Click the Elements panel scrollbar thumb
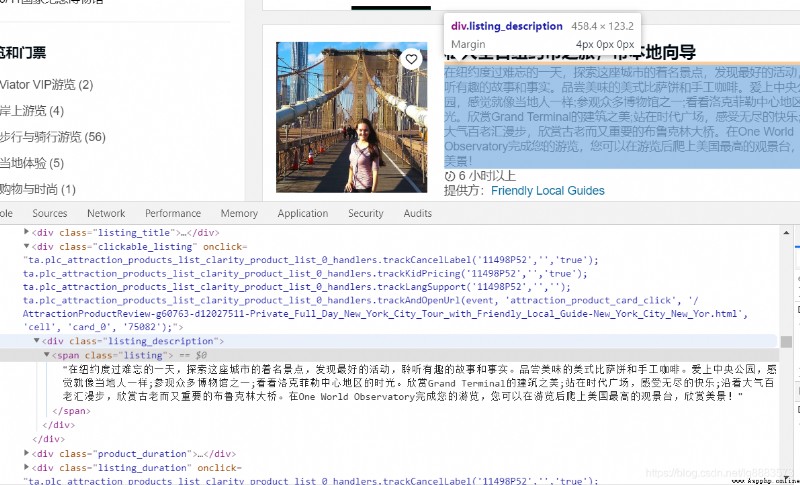 coord(786,342)
